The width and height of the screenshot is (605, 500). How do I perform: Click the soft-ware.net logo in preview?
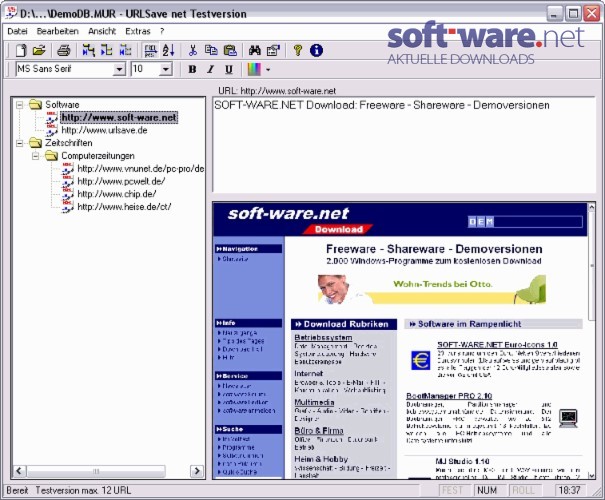[x=288, y=214]
